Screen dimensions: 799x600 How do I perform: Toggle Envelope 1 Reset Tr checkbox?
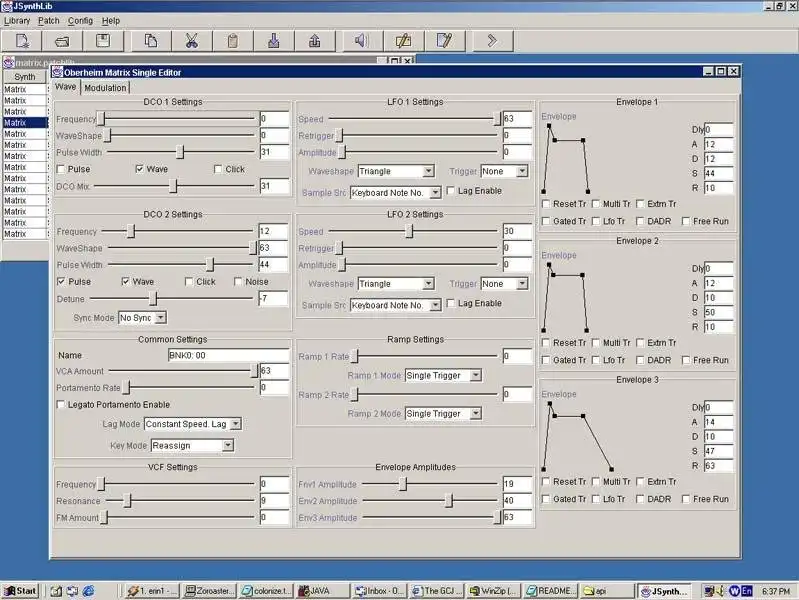point(546,204)
